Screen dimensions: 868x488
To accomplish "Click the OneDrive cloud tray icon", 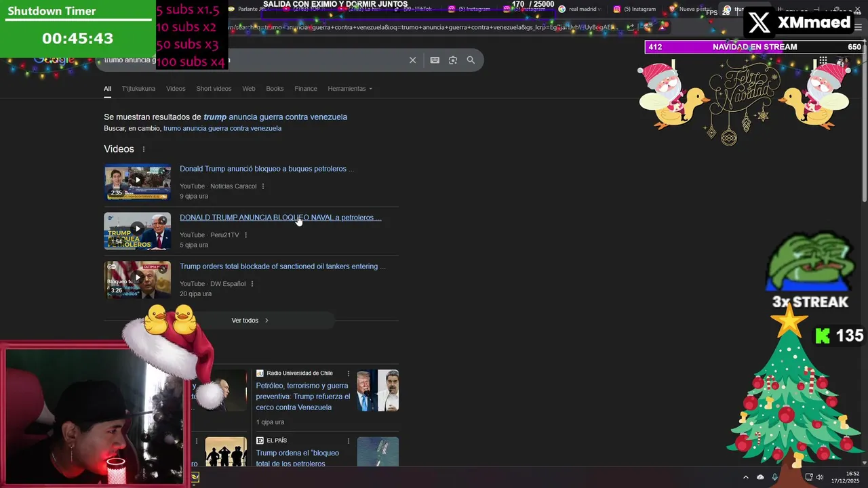I will pos(760,477).
